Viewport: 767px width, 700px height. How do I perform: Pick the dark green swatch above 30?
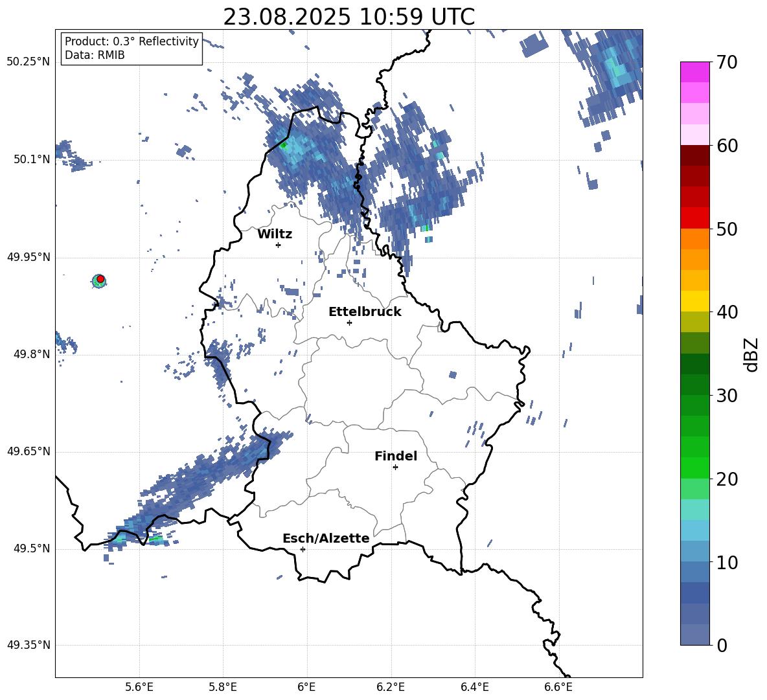(x=694, y=364)
